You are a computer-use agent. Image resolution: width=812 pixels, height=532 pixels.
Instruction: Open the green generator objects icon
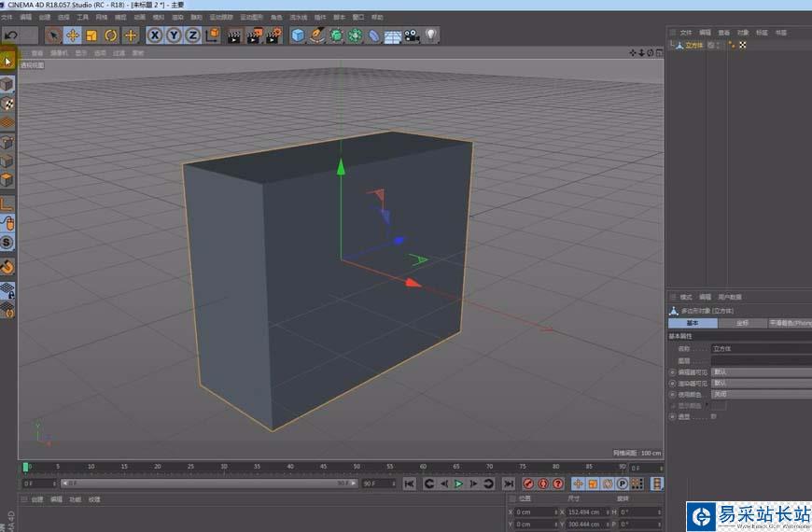pyautogui.click(x=336, y=35)
